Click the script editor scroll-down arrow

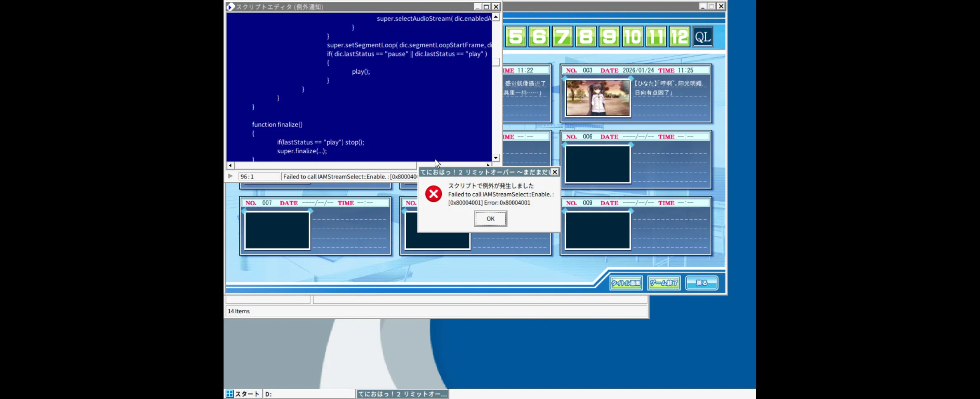[x=496, y=158]
